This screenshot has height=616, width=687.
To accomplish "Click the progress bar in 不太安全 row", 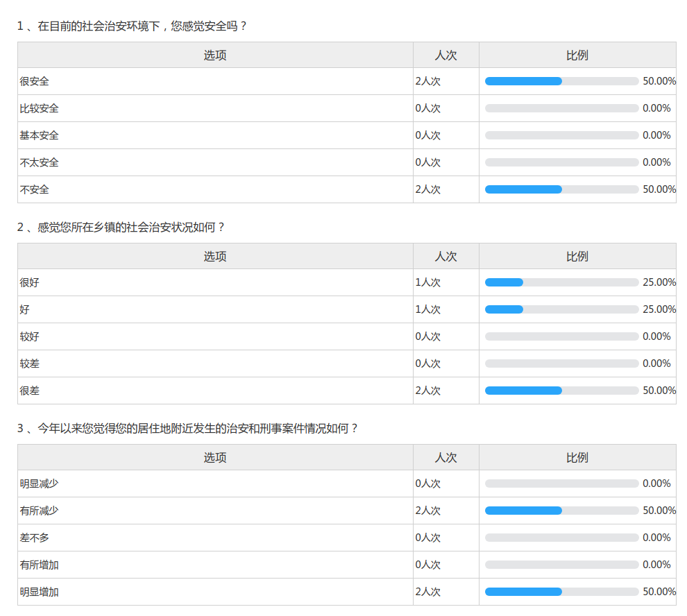I will pyautogui.click(x=561, y=162).
